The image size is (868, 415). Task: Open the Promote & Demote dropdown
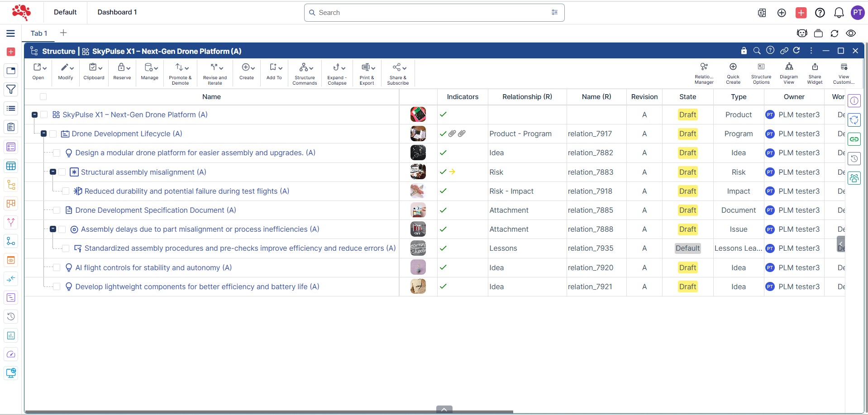180,73
